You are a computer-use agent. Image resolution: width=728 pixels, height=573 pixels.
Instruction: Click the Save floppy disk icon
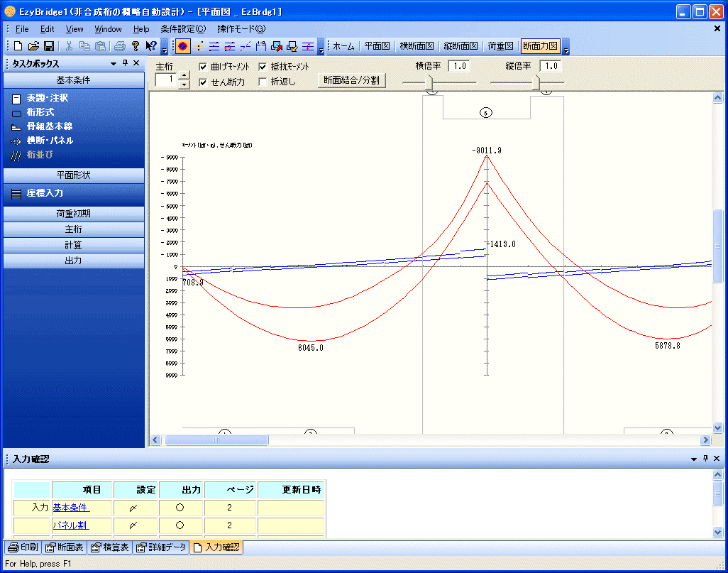(x=49, y=46)
